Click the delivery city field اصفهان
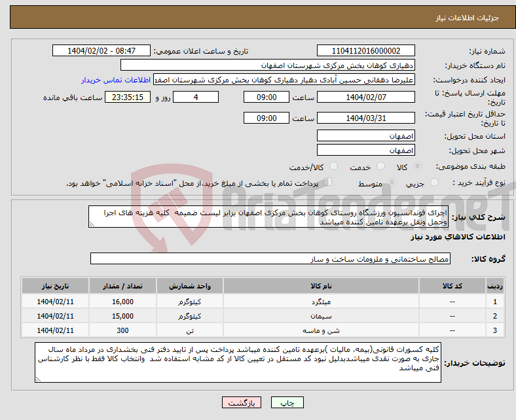 365,150
